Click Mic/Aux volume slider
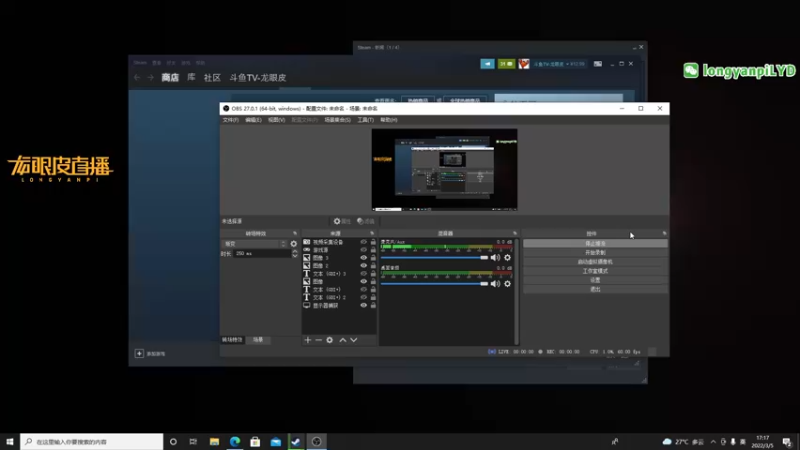Screen dimensions: 800x450 coord(434,258)
